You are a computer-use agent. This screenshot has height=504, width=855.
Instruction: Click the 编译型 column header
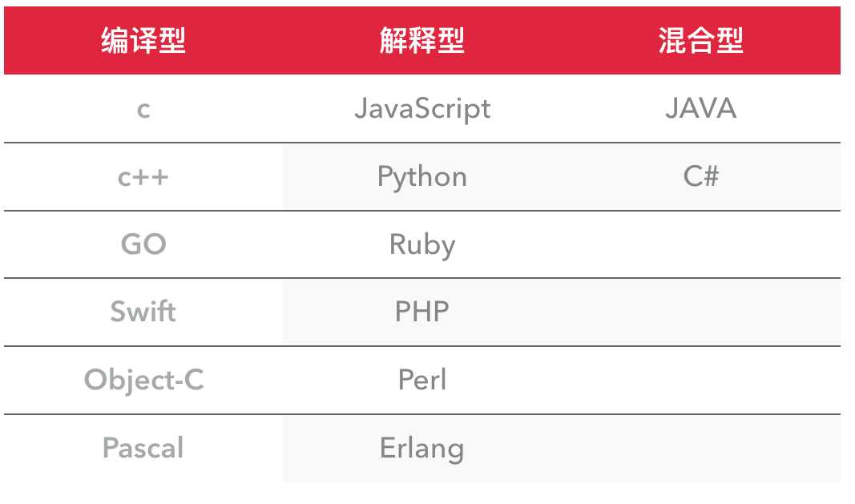pos(143,41)
